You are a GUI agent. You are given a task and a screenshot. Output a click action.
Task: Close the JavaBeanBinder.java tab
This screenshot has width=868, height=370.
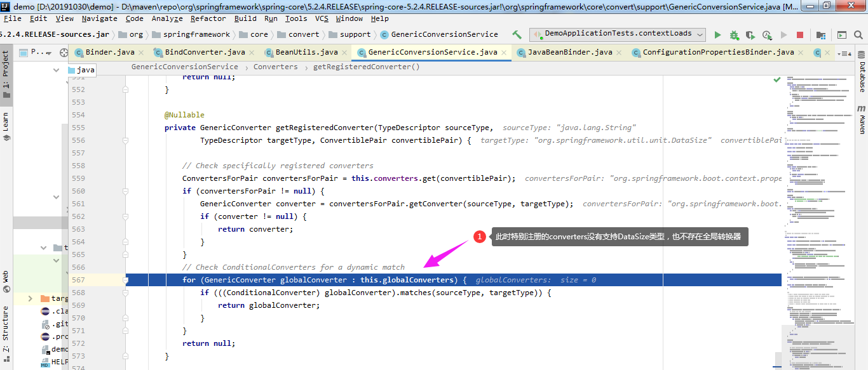[619, 53]
